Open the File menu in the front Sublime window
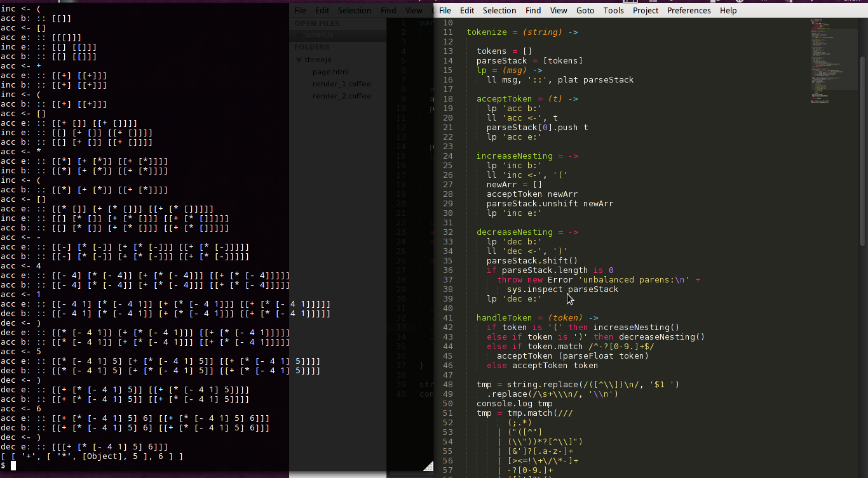868x478 pixels. point(445,10)
